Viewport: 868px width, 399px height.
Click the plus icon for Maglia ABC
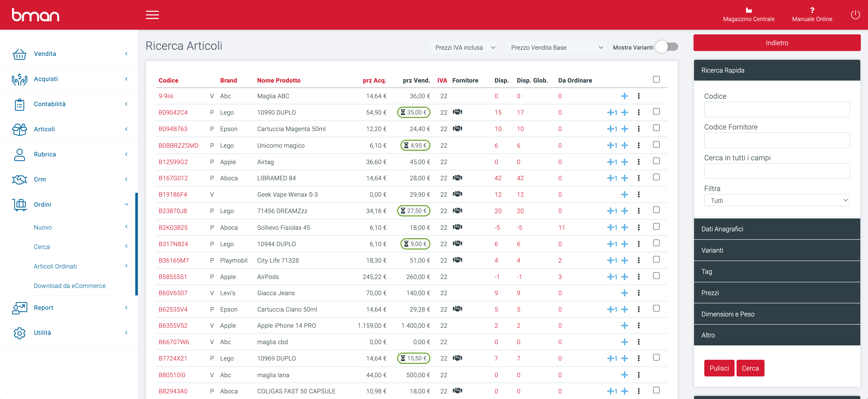624,96
